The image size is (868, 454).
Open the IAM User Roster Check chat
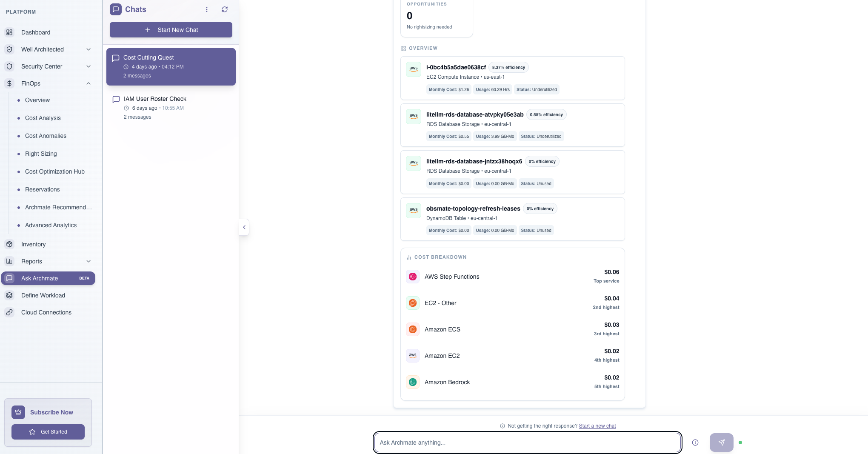pyautogui.click(x=171, y=108)
